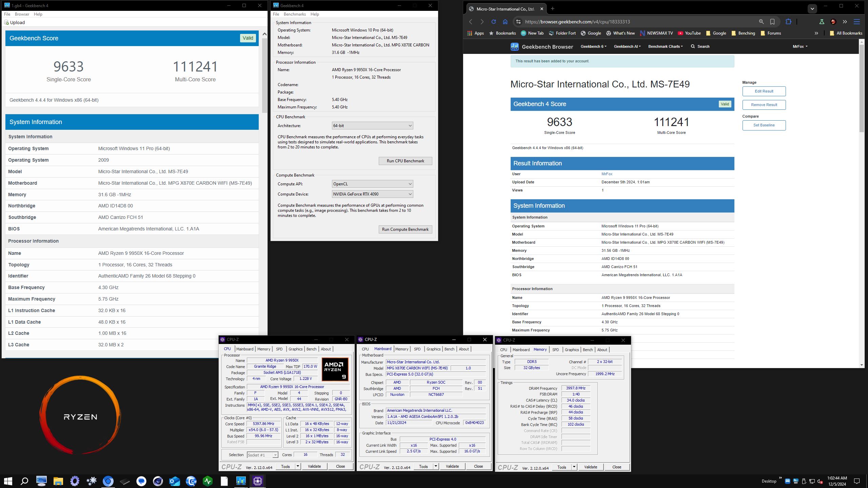Screen dimensions: 868x488
Task: Switch to CPU-Z taskbar icon
Action: coord(257,481)
